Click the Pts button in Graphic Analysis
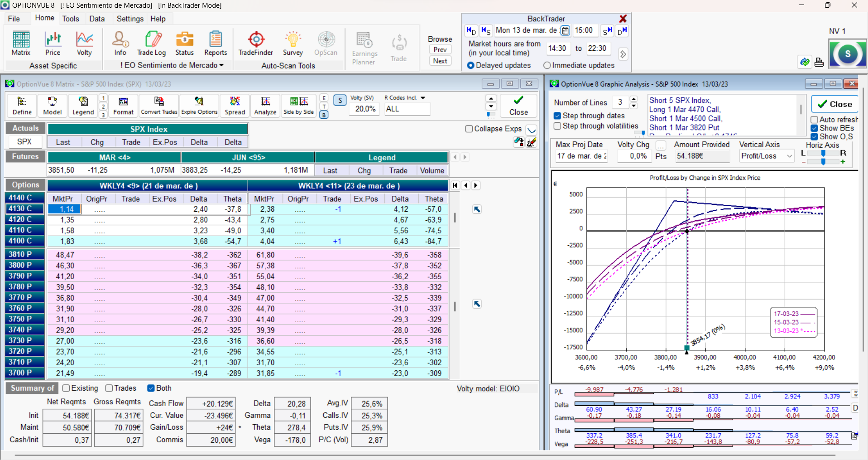The height and width of the screenshot is (460, 868). (x=661, y=156)
